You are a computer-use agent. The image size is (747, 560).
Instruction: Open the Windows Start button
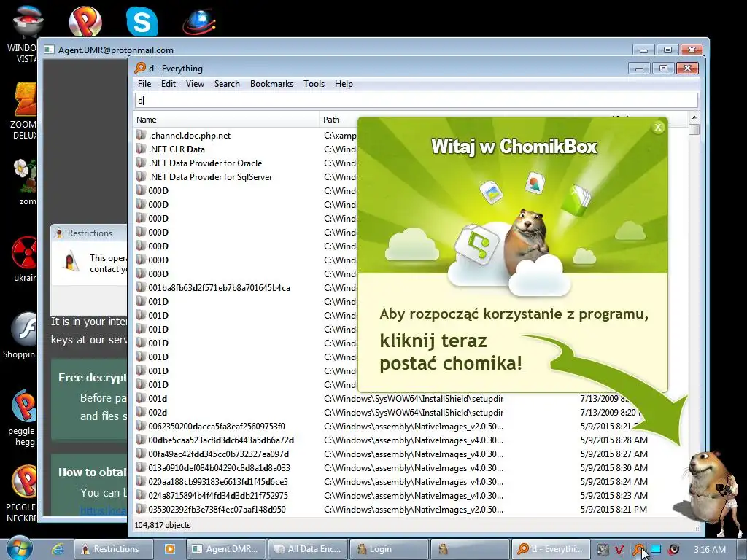[19, 548]
